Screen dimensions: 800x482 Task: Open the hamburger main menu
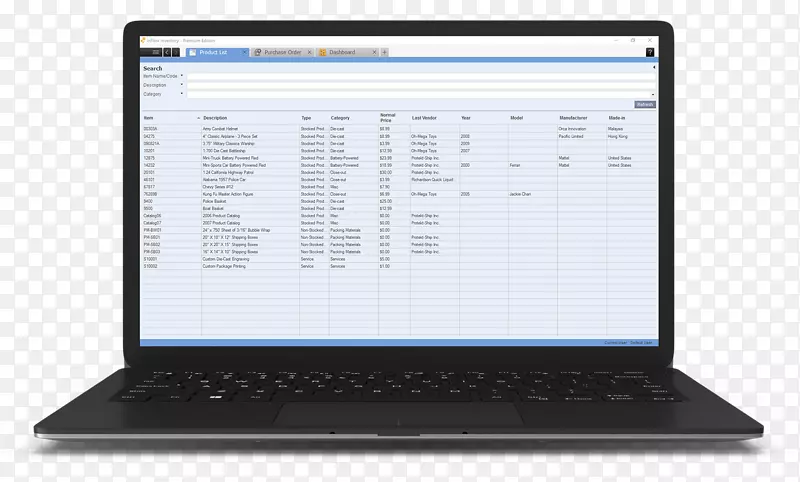click(x=155, y=52)
